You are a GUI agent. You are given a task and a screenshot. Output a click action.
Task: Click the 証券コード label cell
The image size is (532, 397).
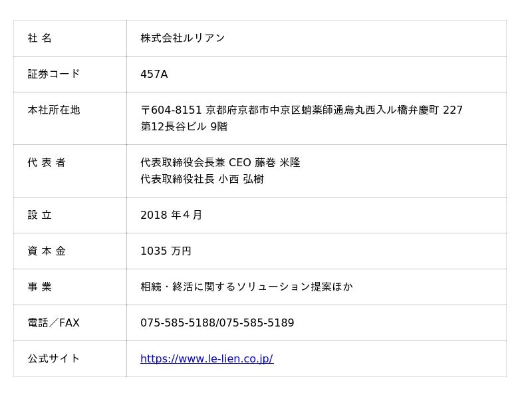pyautogui.click(x=54, y=74)
